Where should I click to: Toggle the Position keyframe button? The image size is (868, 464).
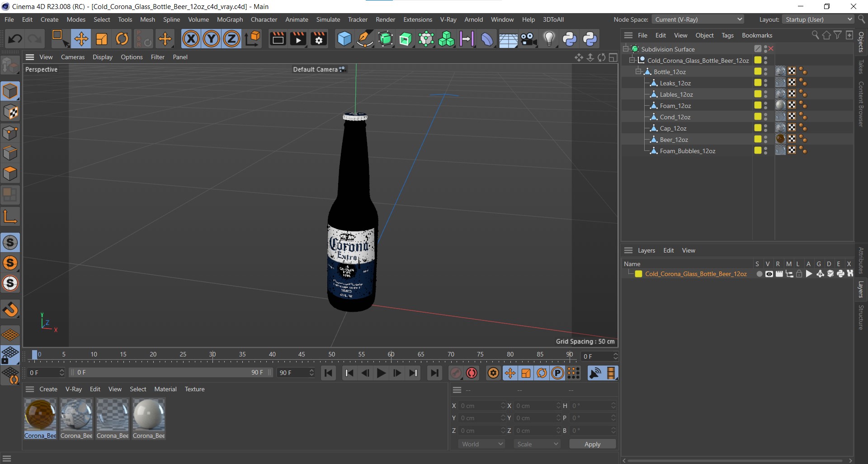coord(510,373)
